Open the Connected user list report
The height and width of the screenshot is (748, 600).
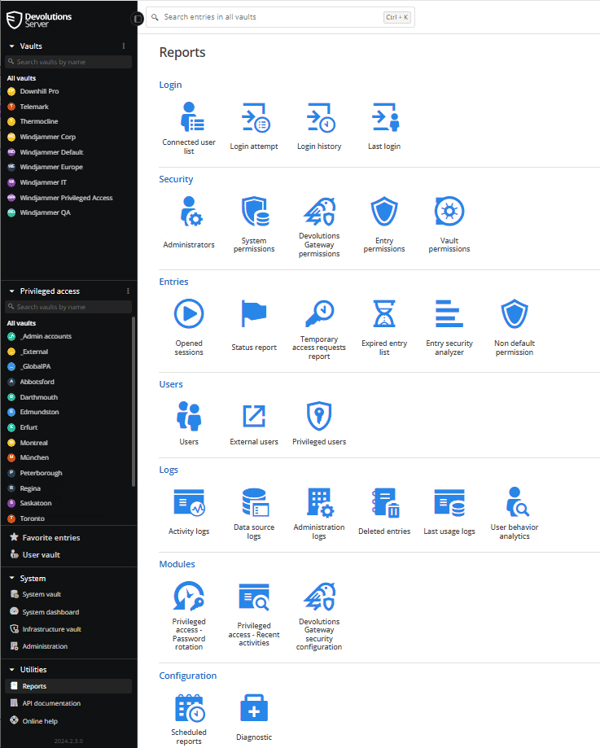(189, 128)
